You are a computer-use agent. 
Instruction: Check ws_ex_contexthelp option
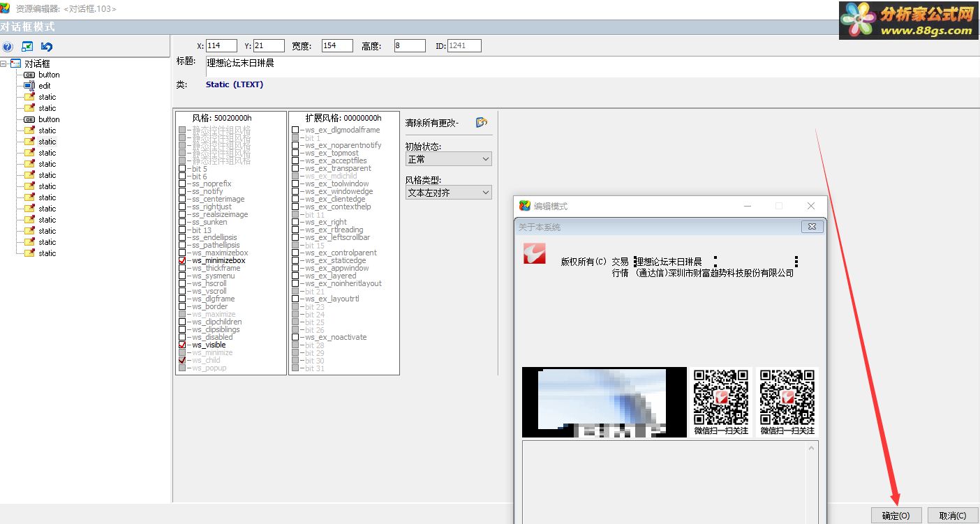point(295,207)
